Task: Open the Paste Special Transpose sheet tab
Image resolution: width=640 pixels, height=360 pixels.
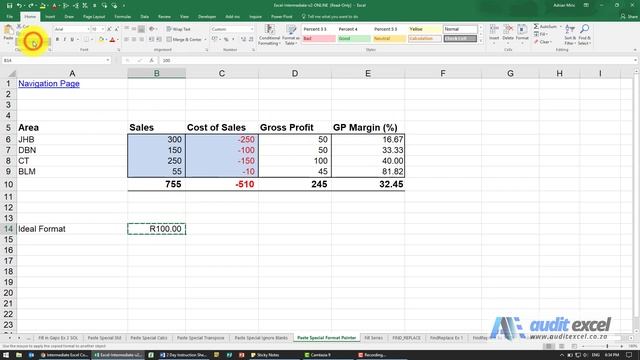Action: click(x=200, y=338)
